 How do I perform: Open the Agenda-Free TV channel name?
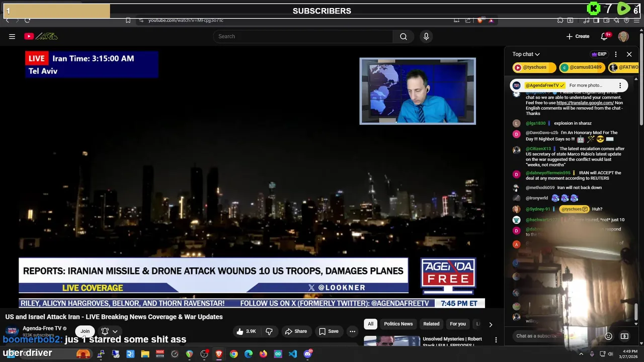tap(42, 328)
